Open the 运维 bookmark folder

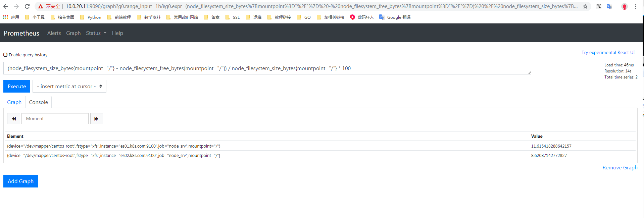(x=254, y=17)
